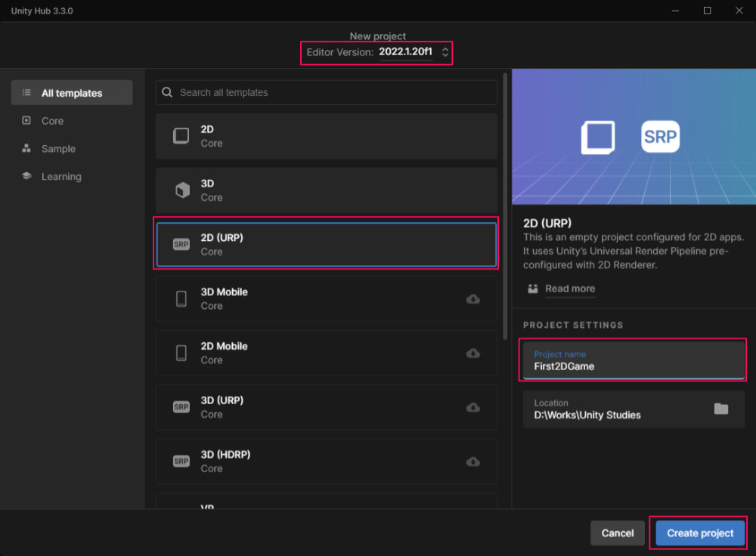Minimize the Unity Hub window
Viewport: 756px width, 556px height.
675,11
